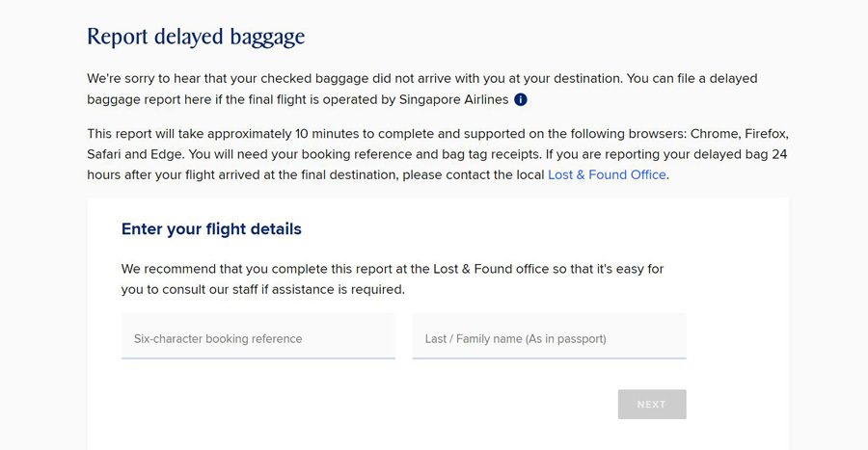Open the Lost & Found Office link

pos(607,174)
